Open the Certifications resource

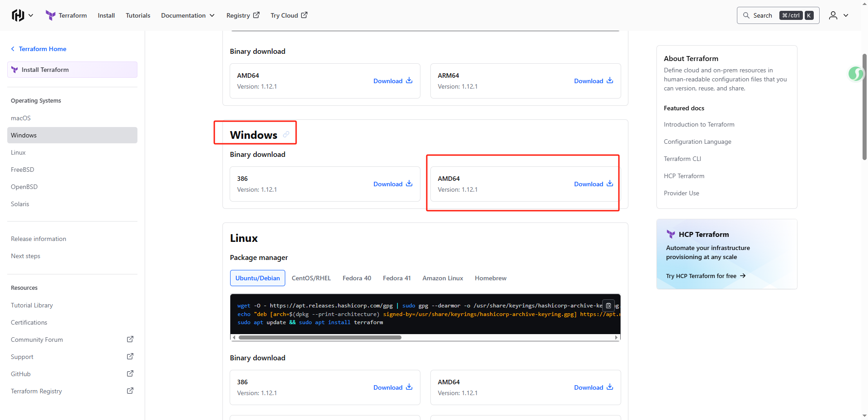(29, 322)
